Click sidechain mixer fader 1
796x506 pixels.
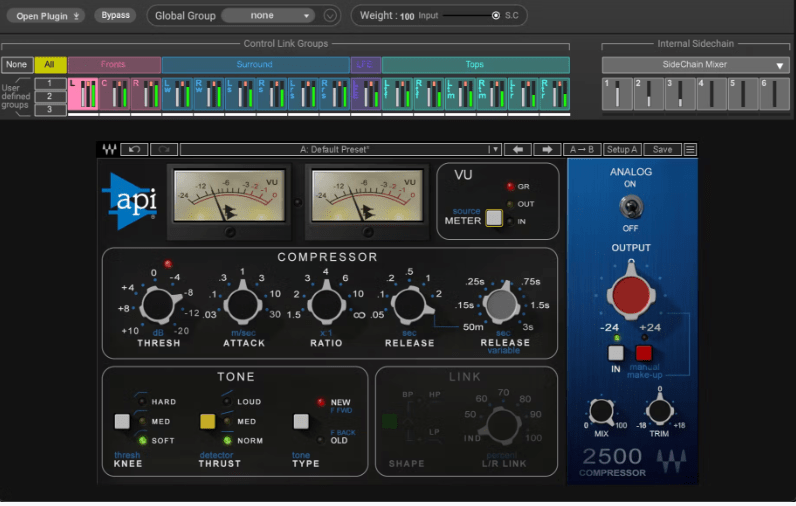pos(617,94)
